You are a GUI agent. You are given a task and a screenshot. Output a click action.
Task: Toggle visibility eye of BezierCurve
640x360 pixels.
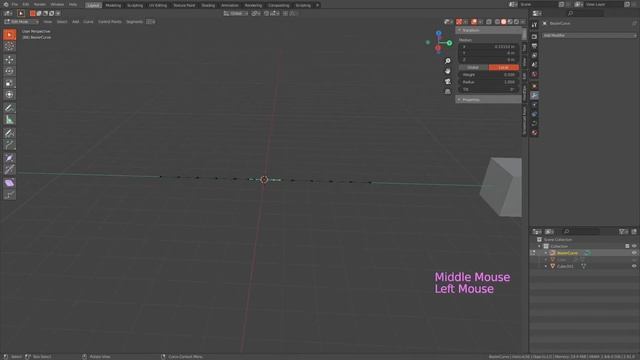tap(634, 253)
